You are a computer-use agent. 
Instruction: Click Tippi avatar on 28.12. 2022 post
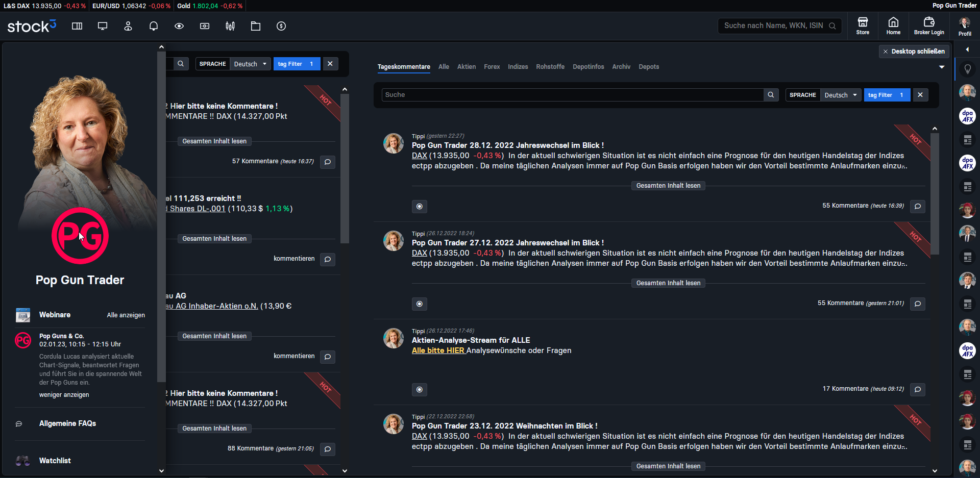pos(394,144)
